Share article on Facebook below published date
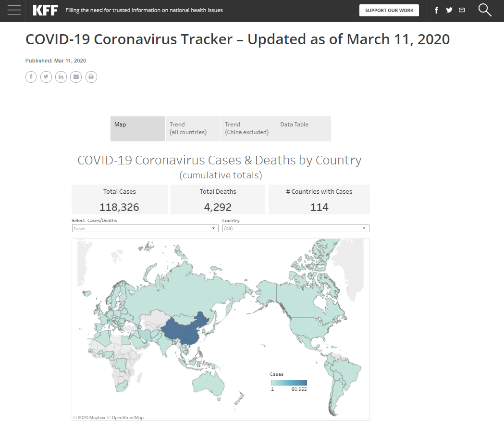 [x=31, y=77]
